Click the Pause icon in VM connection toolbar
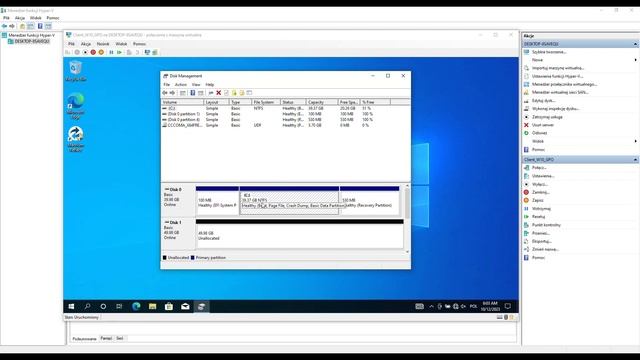 pos(111,52)
